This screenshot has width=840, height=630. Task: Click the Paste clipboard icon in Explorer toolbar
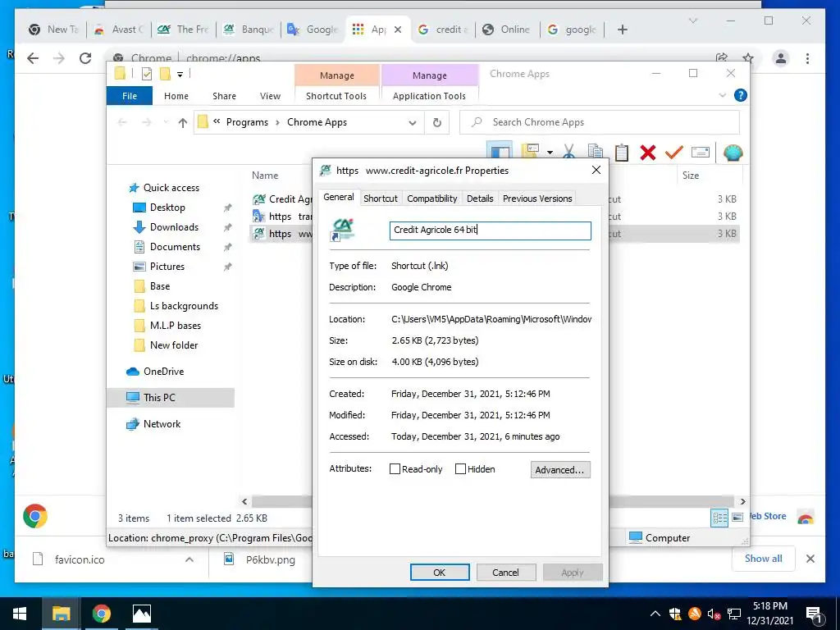point(622,153)
